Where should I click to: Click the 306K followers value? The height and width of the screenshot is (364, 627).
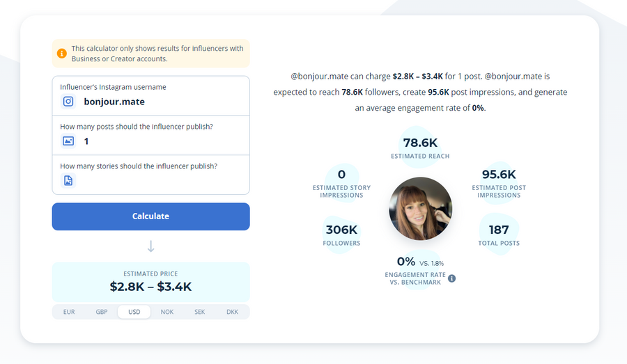[341, 230]
